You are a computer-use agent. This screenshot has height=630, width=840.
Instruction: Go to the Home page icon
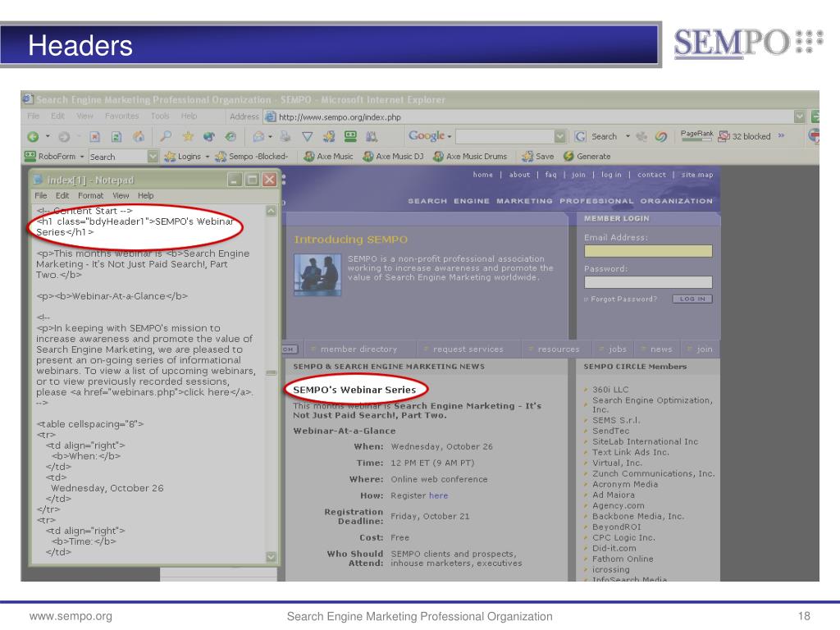pyautogui.click(x=138, y=137)
